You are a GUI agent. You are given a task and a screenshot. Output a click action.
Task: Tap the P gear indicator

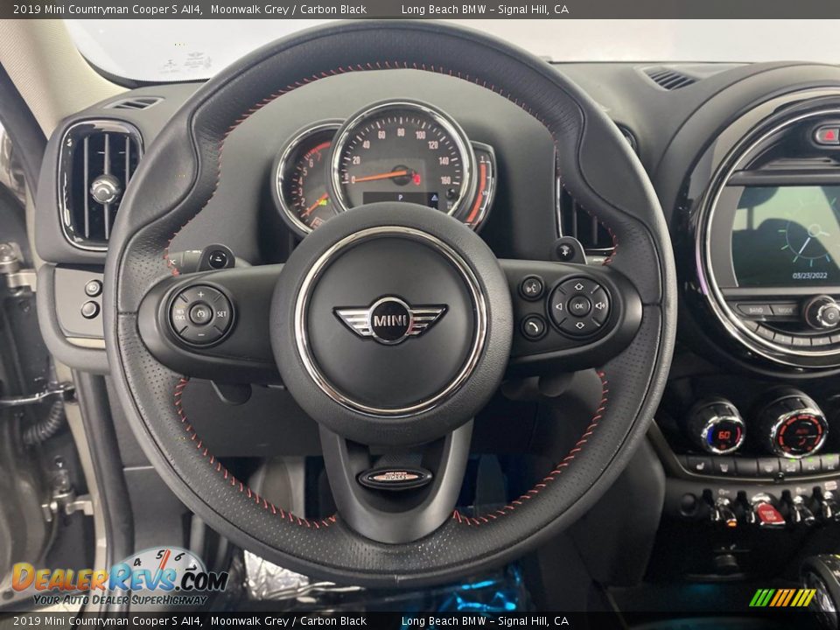pos(401,198)
